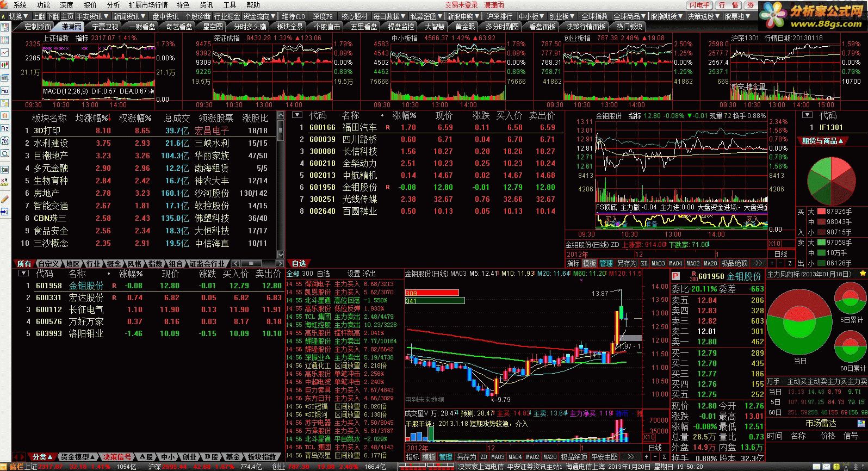Image resolution: width=868 pixels, height=471 pixels.
Task: Toggle MA03 template in lower chart toolbar
Action: click(498, 457)
